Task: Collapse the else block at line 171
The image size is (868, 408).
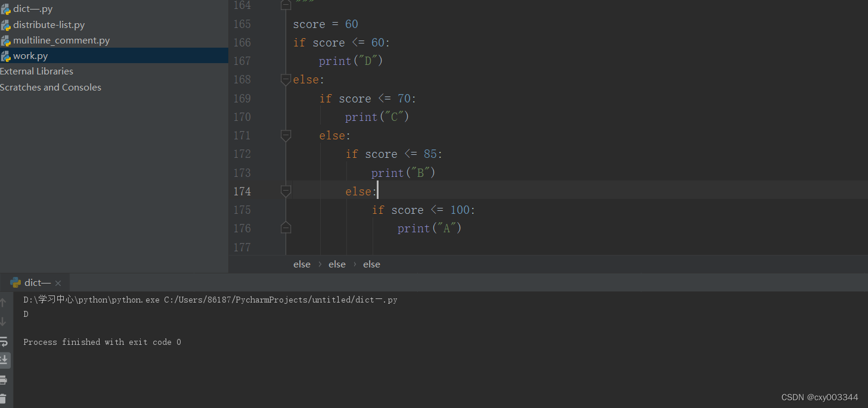Action: click(286, 135)
